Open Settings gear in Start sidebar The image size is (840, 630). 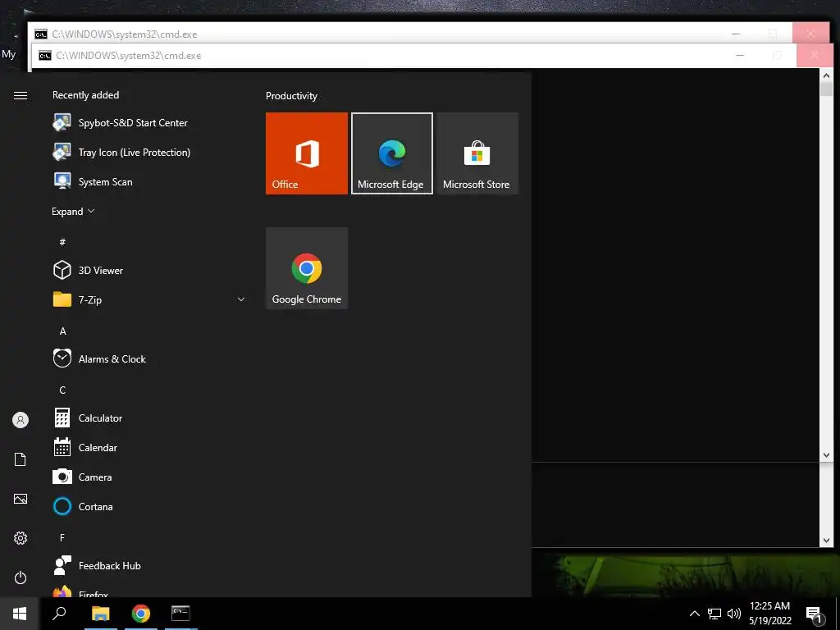[x=21, y=538]
